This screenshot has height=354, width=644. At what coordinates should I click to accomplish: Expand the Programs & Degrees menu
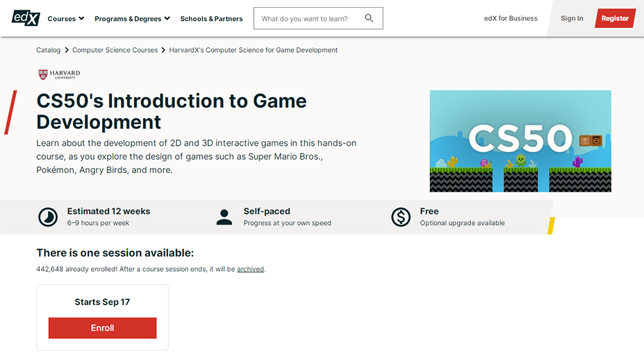tap(132, 18)
